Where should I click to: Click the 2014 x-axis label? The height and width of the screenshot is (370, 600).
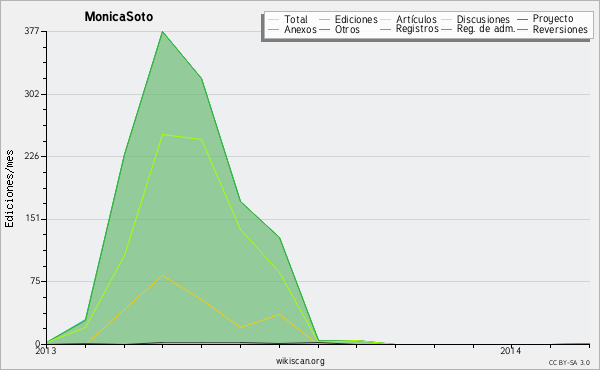[510, 350]
